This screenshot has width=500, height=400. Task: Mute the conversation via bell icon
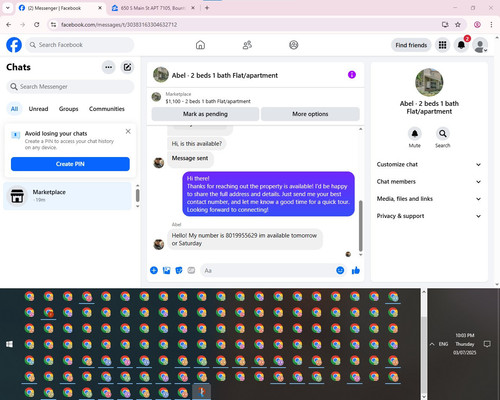pos(415,134)
